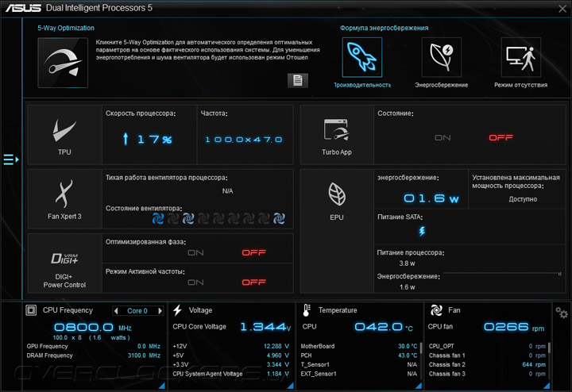Open monitor settings gear icon

562,312
